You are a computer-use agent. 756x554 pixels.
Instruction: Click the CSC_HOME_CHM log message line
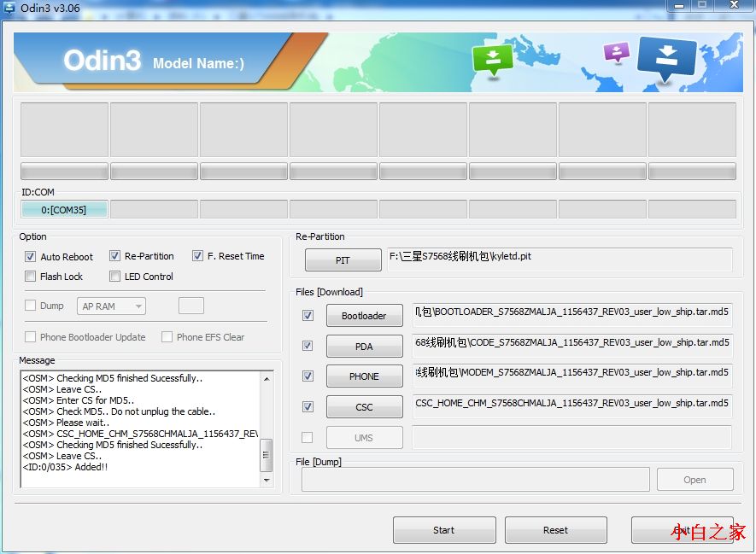(x=140, y=434)
